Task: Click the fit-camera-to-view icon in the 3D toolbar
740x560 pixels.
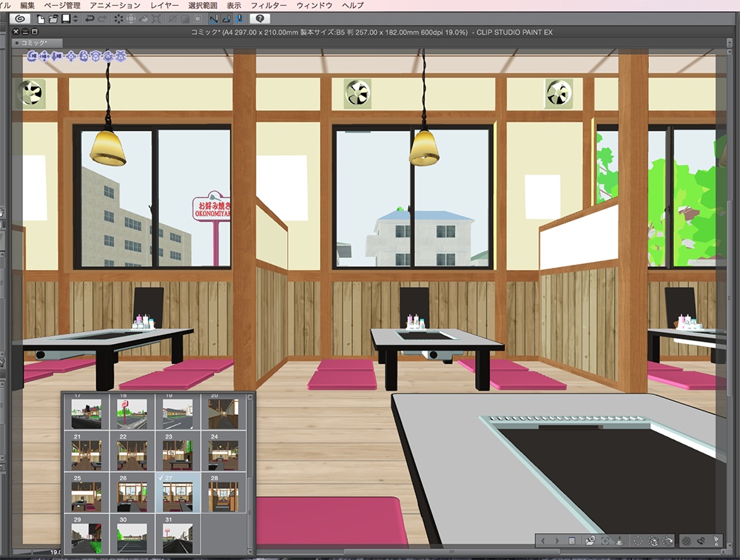Action: (x=605, y=541)
